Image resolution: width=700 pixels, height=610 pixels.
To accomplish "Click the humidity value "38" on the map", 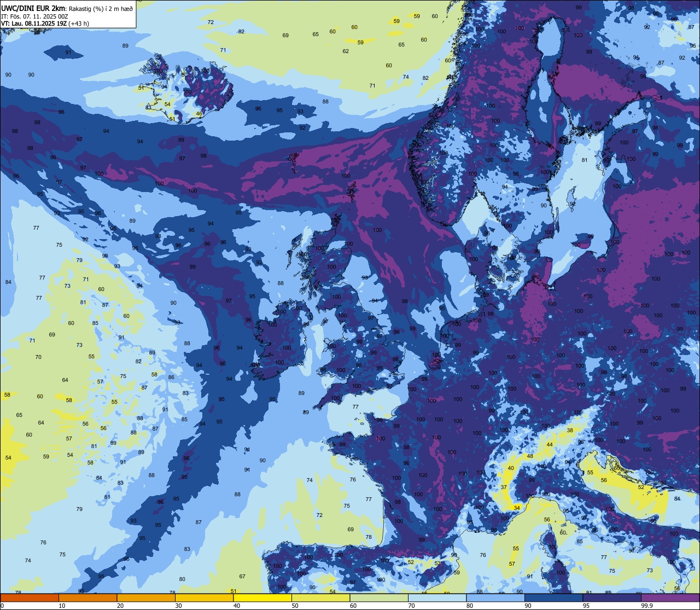I will 570,430.
